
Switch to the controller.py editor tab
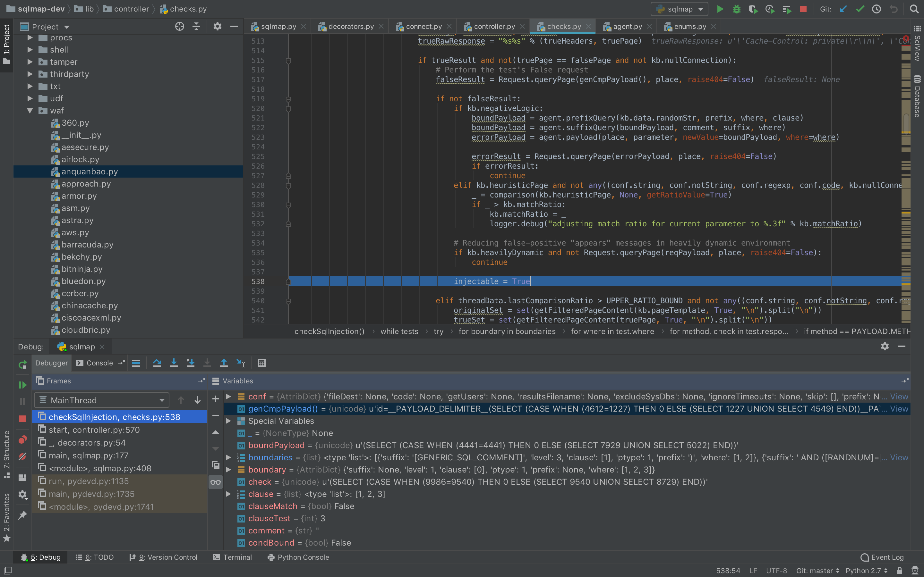pyautogui.click(x=494, y=26)
